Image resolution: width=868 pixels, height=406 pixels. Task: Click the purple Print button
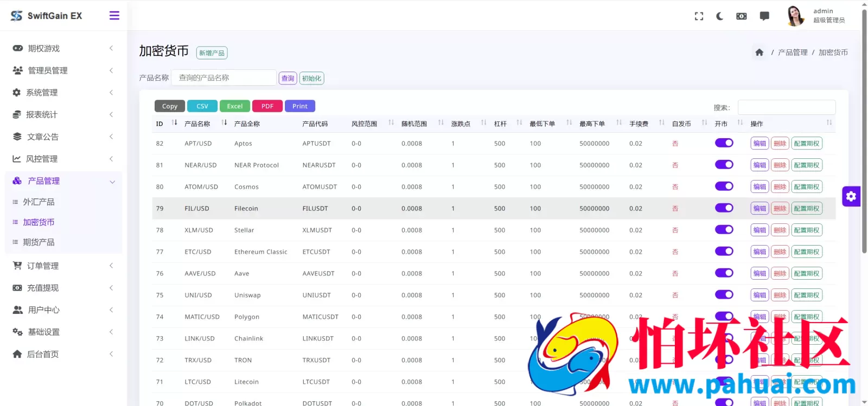pyautogui.click(x=300, y=106)
